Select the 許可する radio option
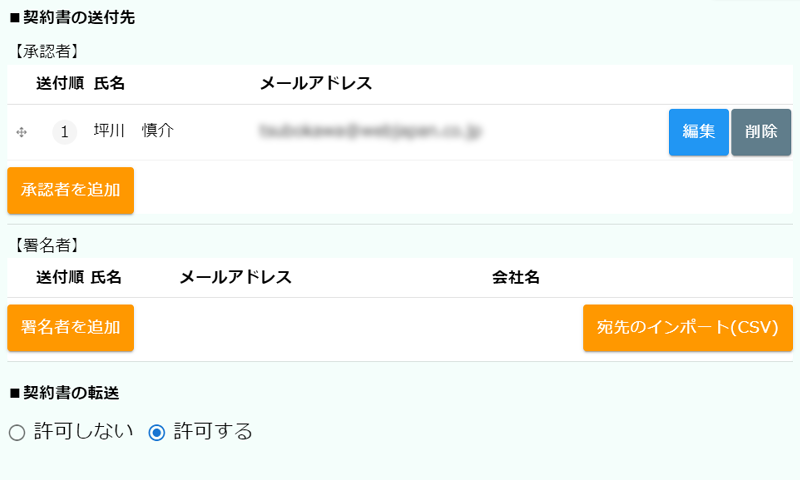This screenshot has height=480, width=800. [156, 433]
